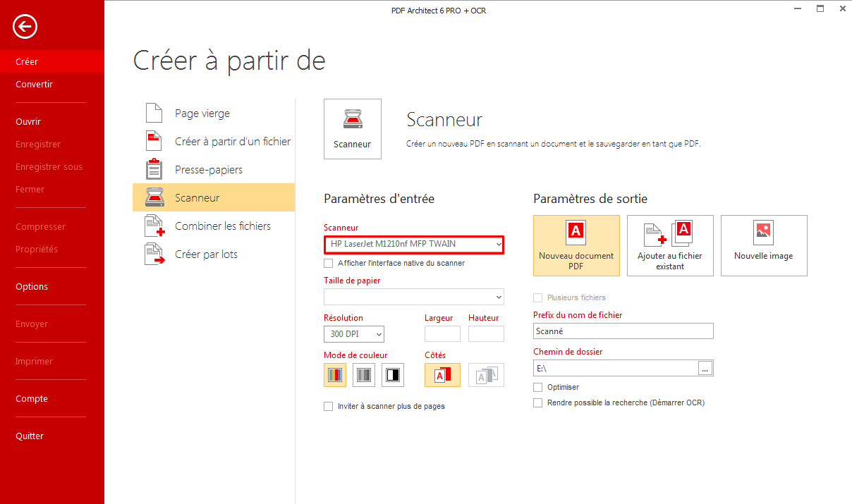Viewport: 852px width, 504px height.
Task: Open the Résolution 300 DPI dropdown
Action: click(354, 334)
